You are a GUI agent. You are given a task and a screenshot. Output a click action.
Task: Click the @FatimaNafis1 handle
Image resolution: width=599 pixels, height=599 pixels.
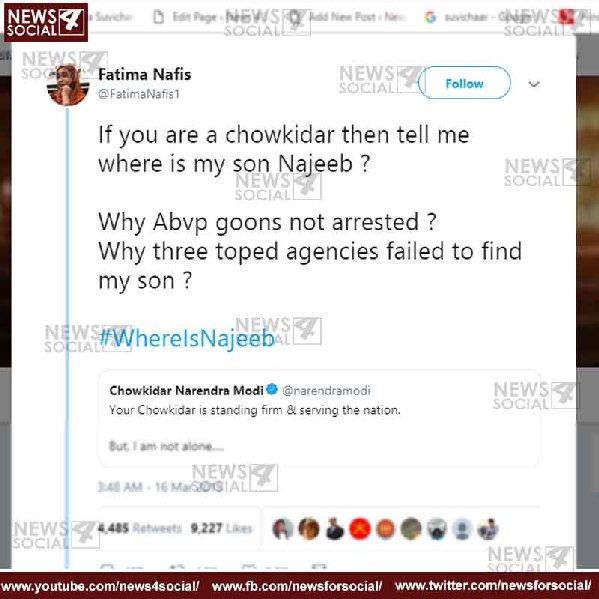(139, 94)
